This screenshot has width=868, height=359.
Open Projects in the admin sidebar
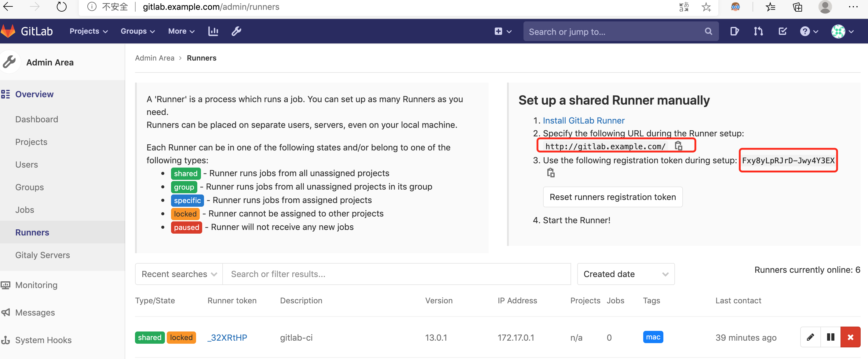(31, 142)
